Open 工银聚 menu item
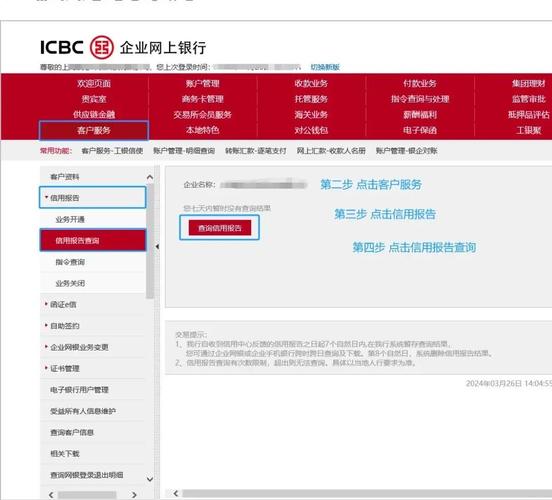Screen dimensions: 552x500 [528, 130]
